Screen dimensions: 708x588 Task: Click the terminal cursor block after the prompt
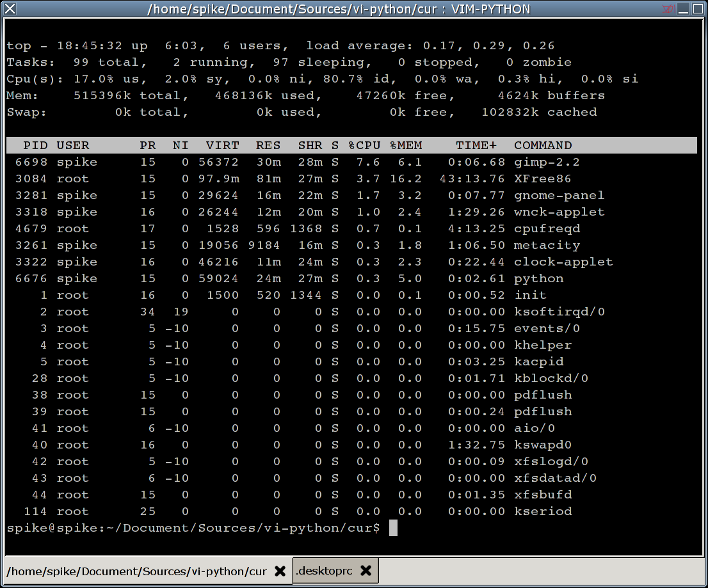click(393, 528)
